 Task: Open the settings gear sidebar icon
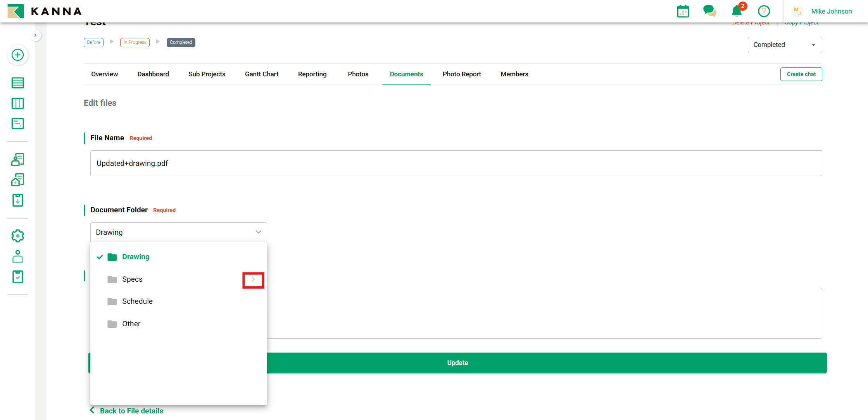pyautogui.click(x=17, y=236)
